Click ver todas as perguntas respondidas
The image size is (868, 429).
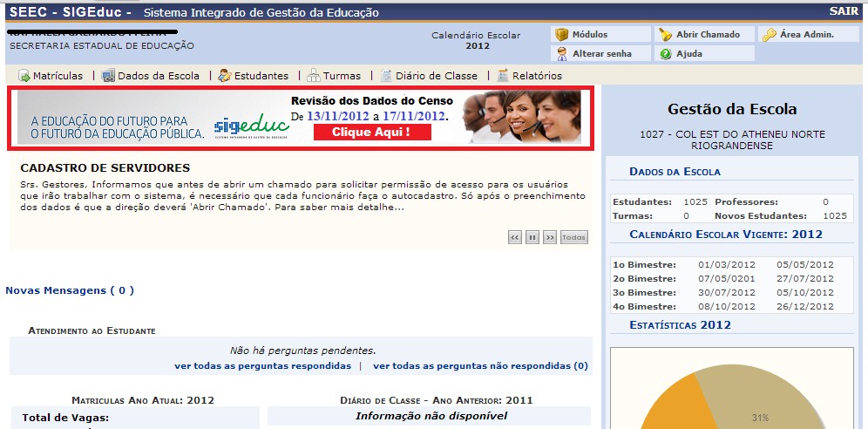[x=262, y=366]
